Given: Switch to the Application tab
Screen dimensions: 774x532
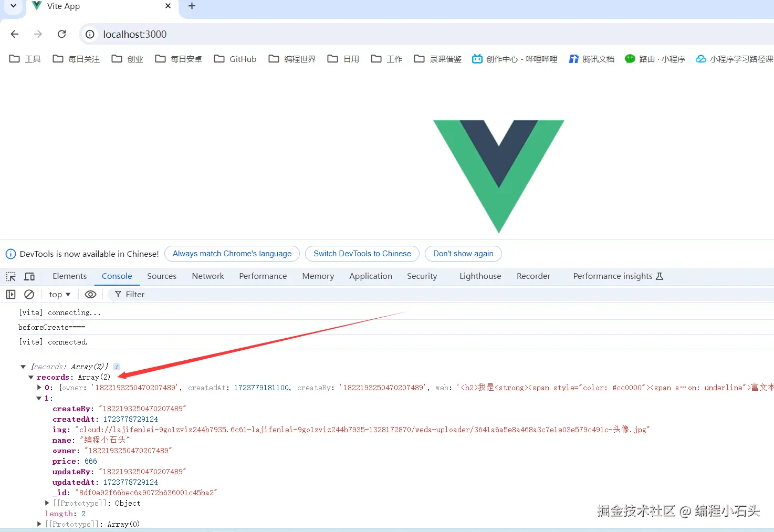Looking at the screenshot, I should pyautogui.click(x=371, y=276).
